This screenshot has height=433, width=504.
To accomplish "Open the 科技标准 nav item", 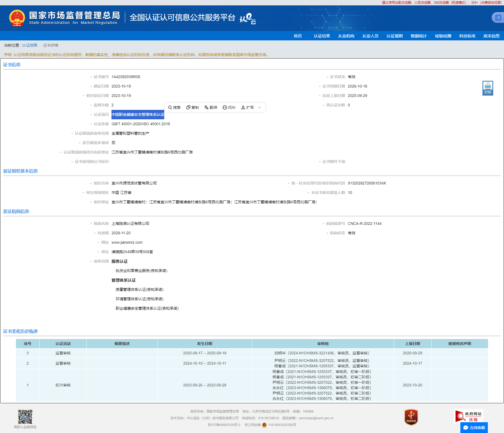I will (467, 36).
